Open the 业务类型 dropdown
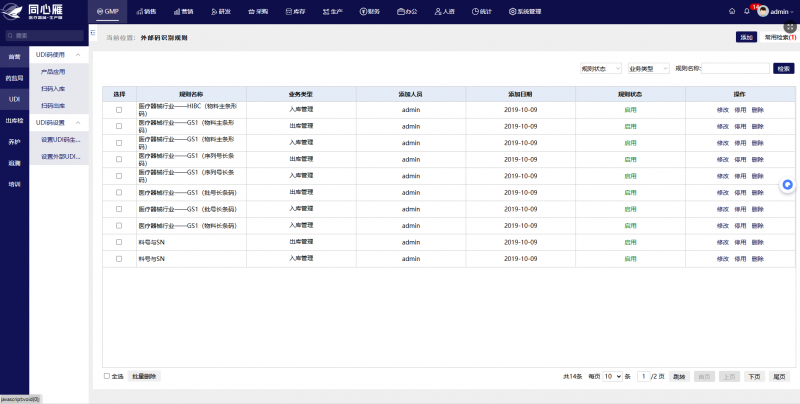The width and height of the screenshot is (800, 404). (x=648, y=68)
